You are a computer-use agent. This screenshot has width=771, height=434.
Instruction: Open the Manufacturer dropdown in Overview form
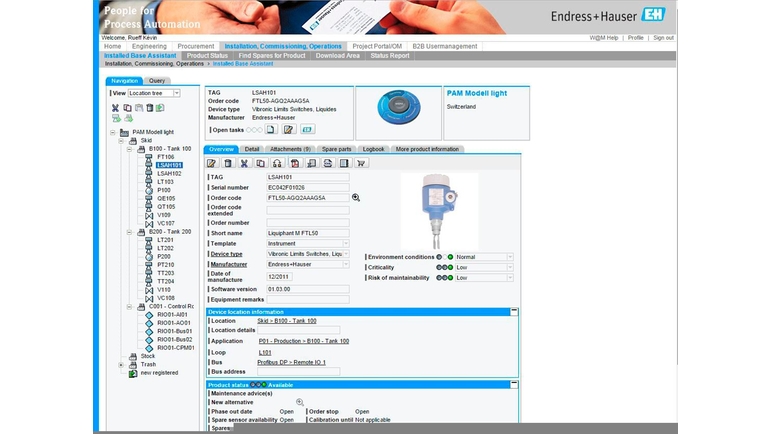pyautogui.click(x=346, y=264)
